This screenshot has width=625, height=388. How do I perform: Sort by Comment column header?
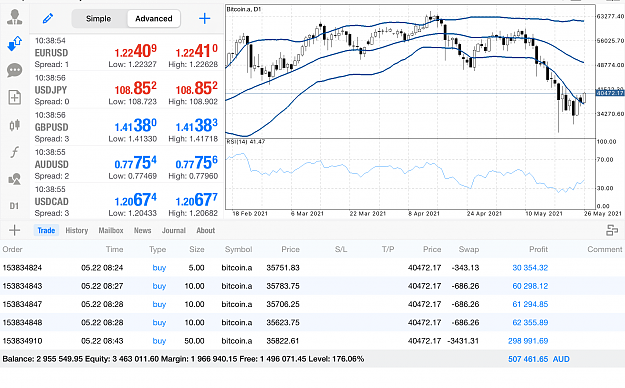605,249
